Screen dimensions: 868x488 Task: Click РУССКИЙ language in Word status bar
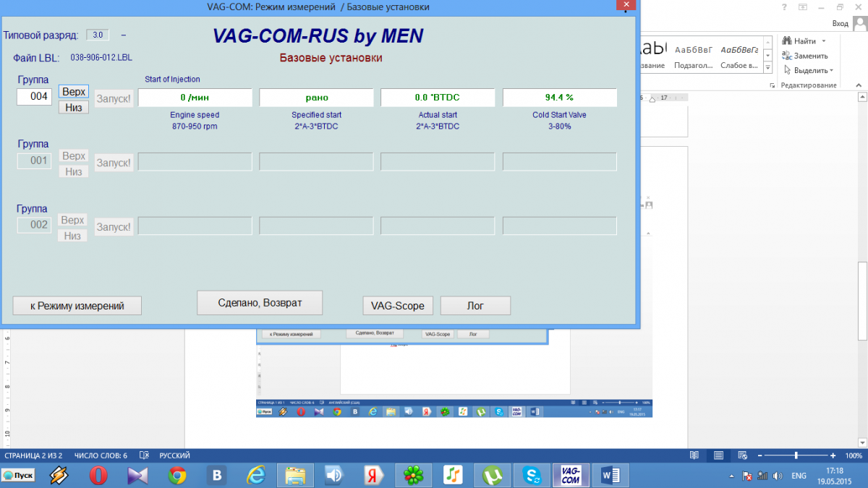coord(175,456)
